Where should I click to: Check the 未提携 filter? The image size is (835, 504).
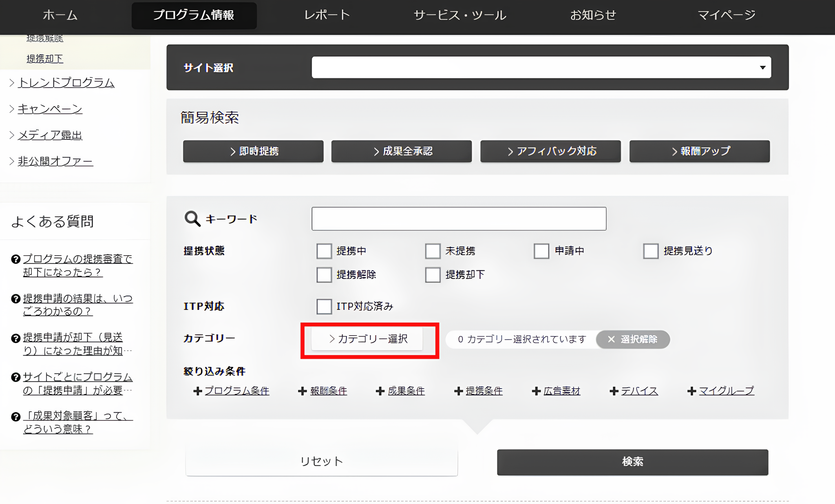point(433,251)
